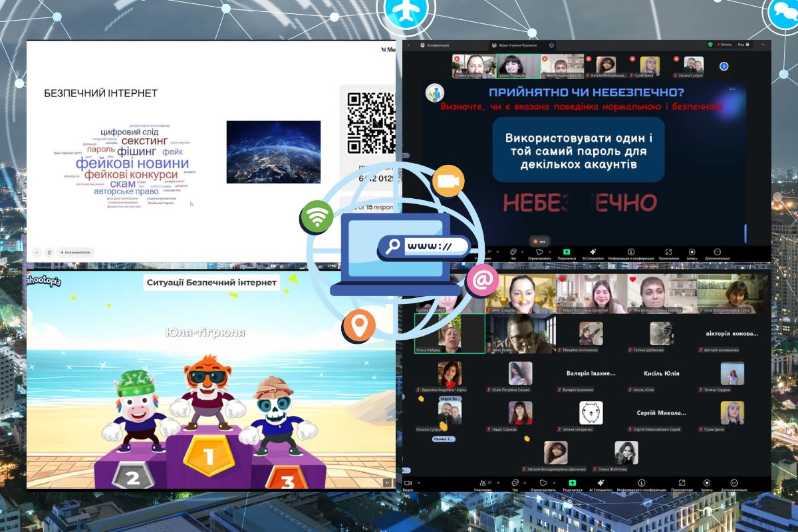Screen dimensions: 798x532
Task: Click Запись record icon in shared-screen window
Action: tap(692, 252)
